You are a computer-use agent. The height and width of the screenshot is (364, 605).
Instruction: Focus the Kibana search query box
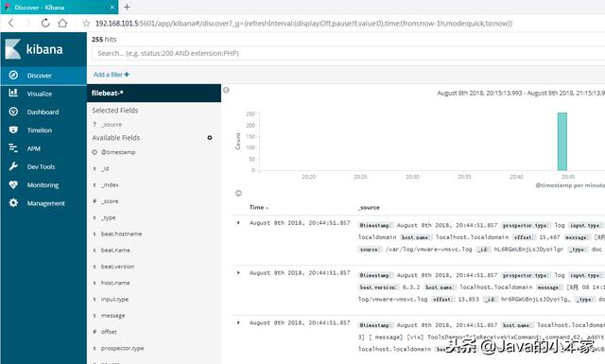(348, 53)
